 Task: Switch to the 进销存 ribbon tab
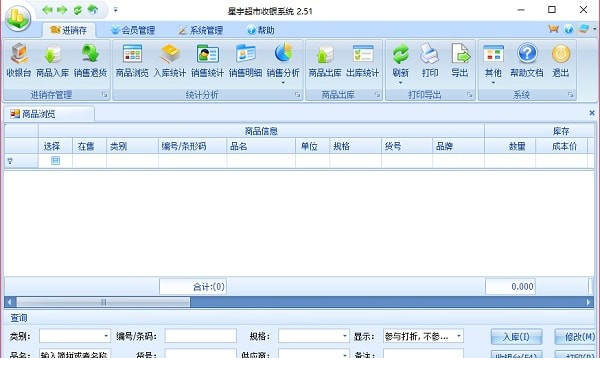tap(69, 30)
